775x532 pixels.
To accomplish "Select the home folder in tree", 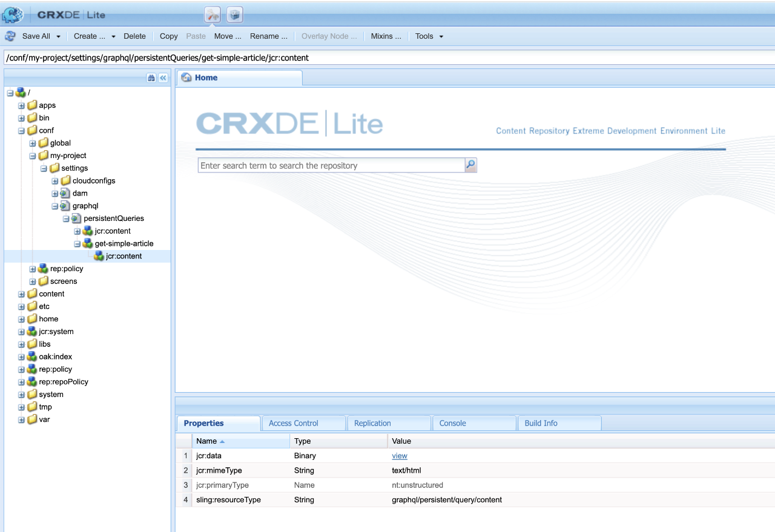I will (x=48, y=319).
